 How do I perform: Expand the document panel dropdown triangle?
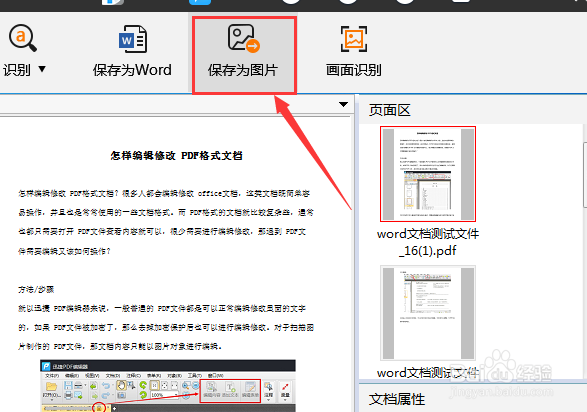point(343,104)
